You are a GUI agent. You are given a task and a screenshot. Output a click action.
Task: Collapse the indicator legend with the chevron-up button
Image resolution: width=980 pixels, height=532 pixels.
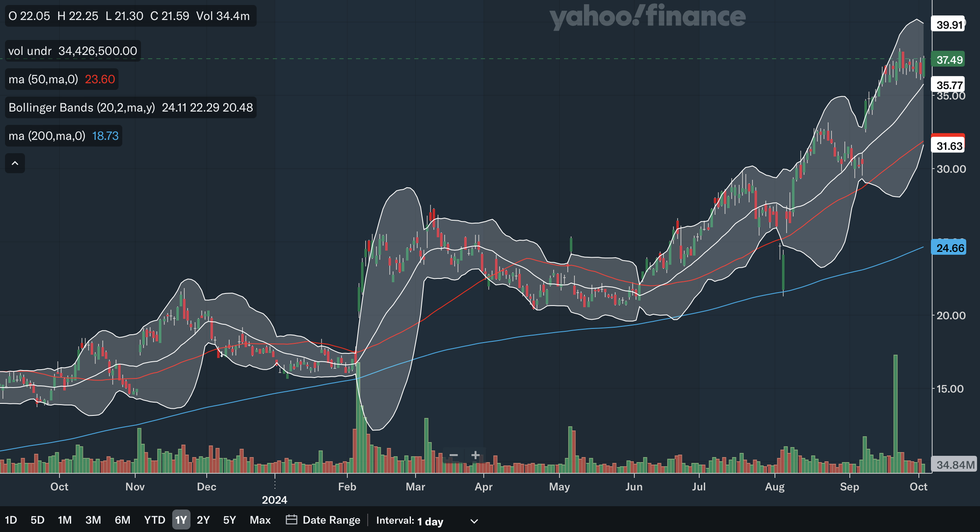pyautogui.click(x=15, y=163)
